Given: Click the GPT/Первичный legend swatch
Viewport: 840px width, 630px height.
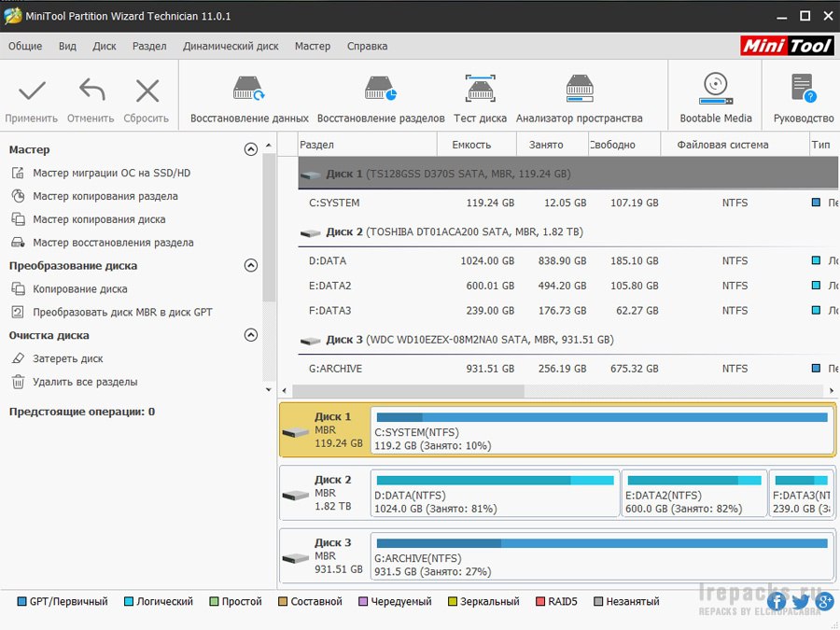Looking at the screenshot, I should click(22, 602).
